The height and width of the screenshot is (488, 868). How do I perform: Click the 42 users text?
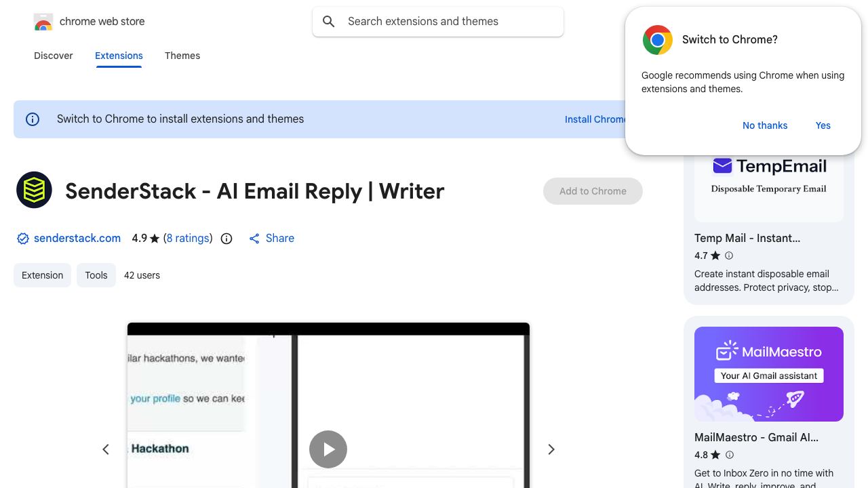[142, 275]
